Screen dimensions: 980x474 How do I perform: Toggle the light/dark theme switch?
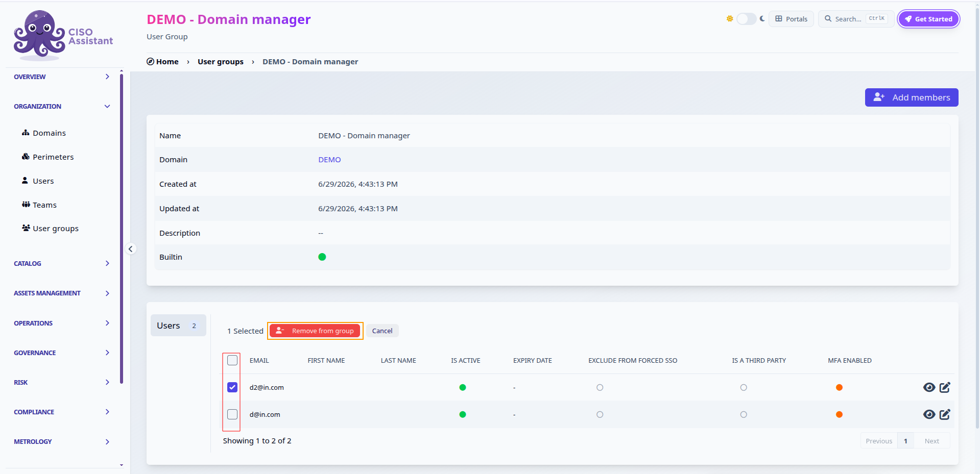pos(746,19)
